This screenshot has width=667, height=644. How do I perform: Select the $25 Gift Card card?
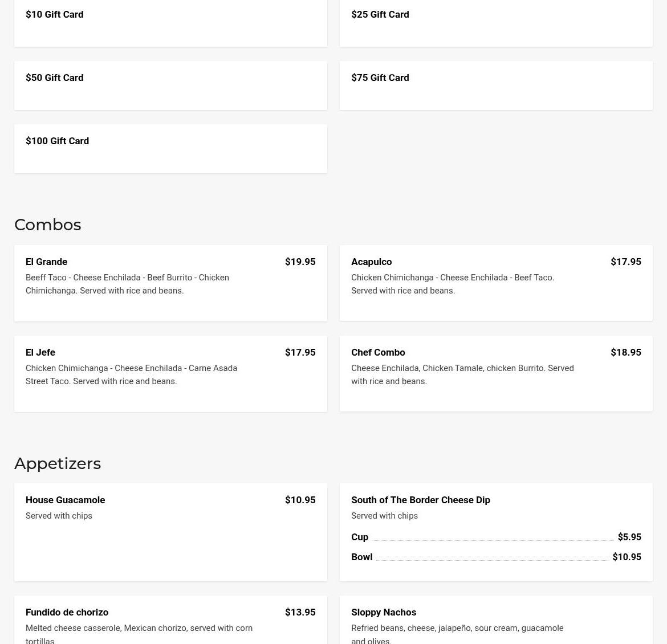[x=380, y=15]
